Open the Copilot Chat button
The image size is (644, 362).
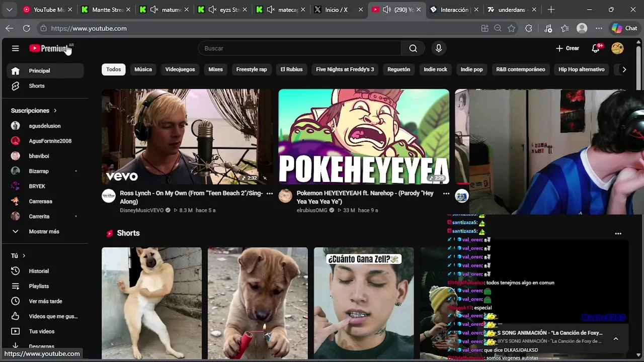624,29
